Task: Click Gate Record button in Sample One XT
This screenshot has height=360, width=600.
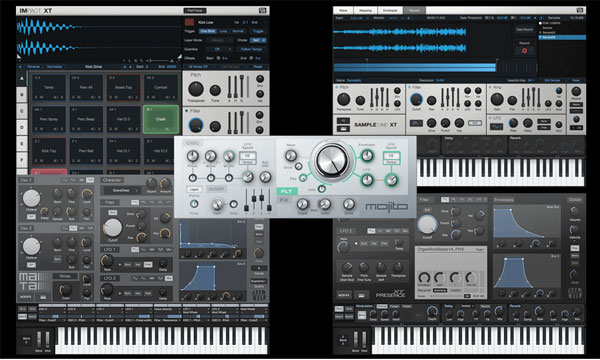Action: click(524, 29)
